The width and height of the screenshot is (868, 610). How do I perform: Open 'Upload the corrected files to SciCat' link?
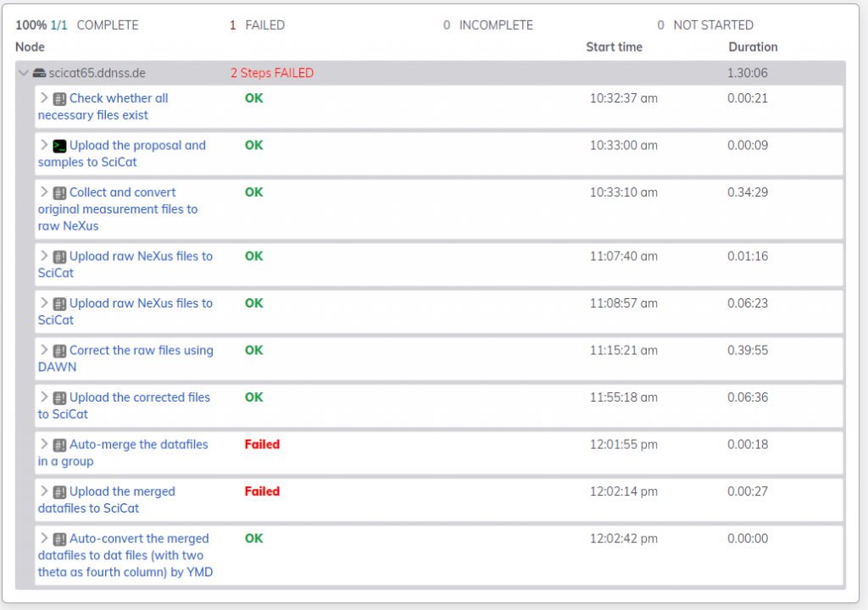[124, 405]
